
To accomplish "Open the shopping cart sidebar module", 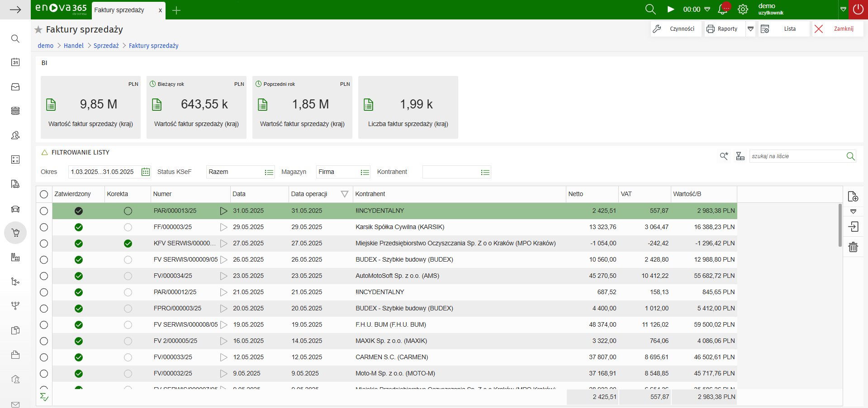I will click(x=15, y=233).
